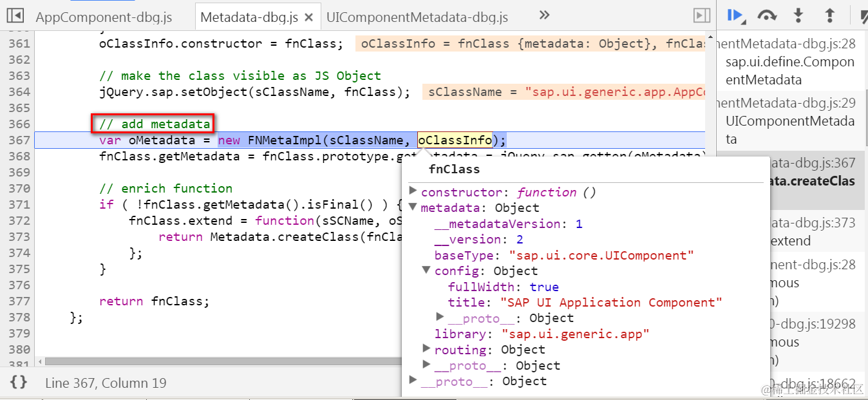Click FNMetaImpl constructor name on line 367

tap(285, 140)
